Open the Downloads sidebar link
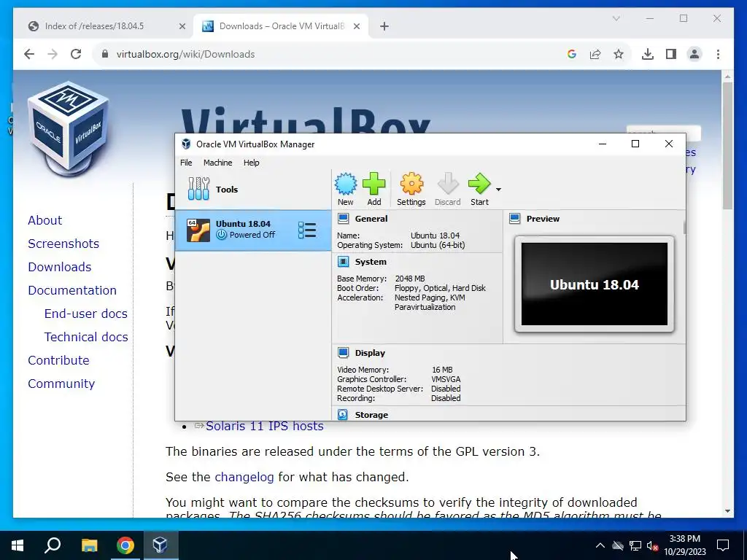The image size is (747, 560). pyautogui.click(x=60, y=267)
